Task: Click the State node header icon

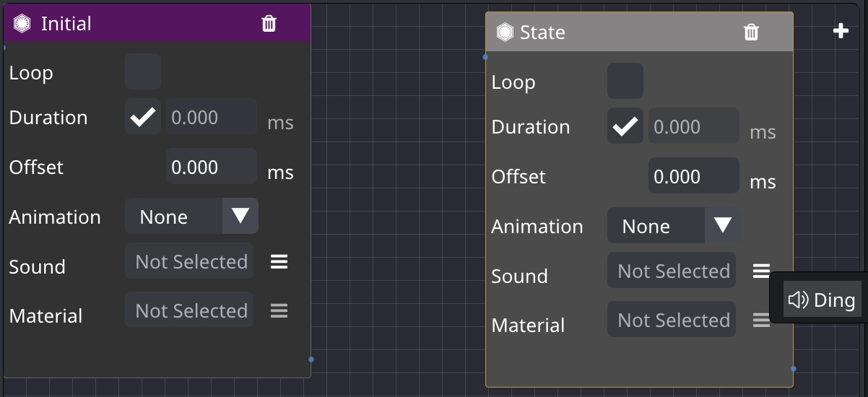Action: tap(505, 32)
